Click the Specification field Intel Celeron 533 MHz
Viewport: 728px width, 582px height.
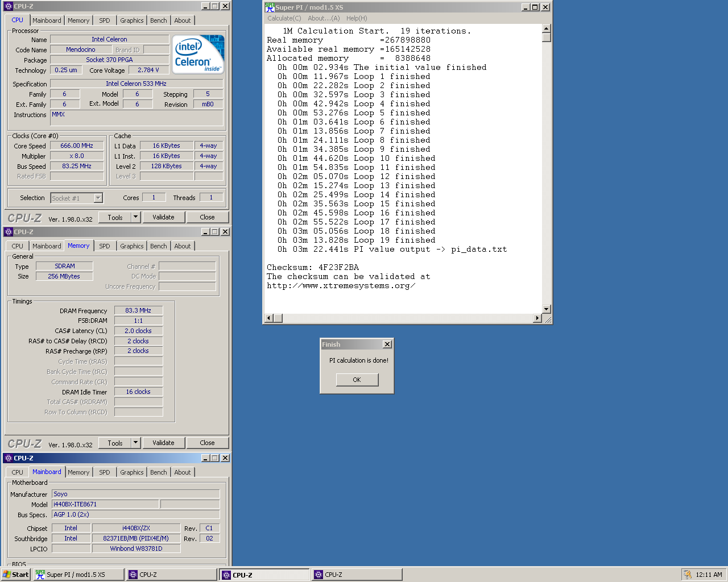point(136,84)
